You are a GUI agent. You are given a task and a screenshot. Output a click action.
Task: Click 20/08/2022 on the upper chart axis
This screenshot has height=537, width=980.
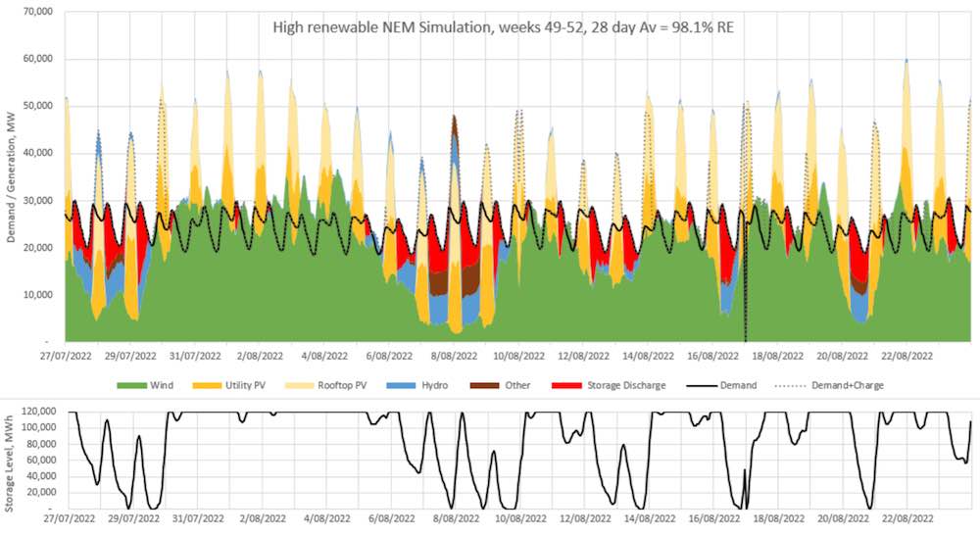[x=843, y=356]
